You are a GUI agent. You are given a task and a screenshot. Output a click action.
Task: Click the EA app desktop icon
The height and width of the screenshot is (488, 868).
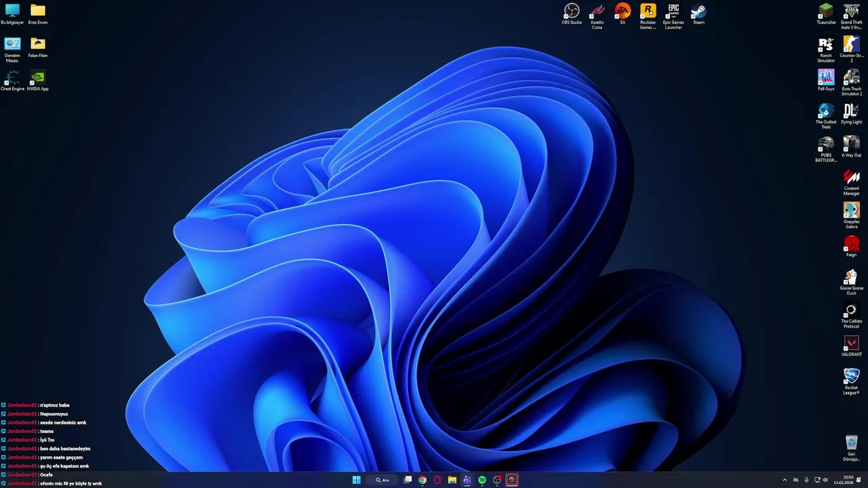point(623,14)
